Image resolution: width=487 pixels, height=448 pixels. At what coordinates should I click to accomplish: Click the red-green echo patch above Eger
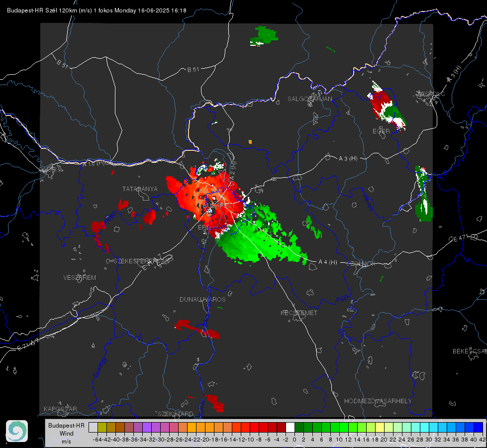[386, 106]
